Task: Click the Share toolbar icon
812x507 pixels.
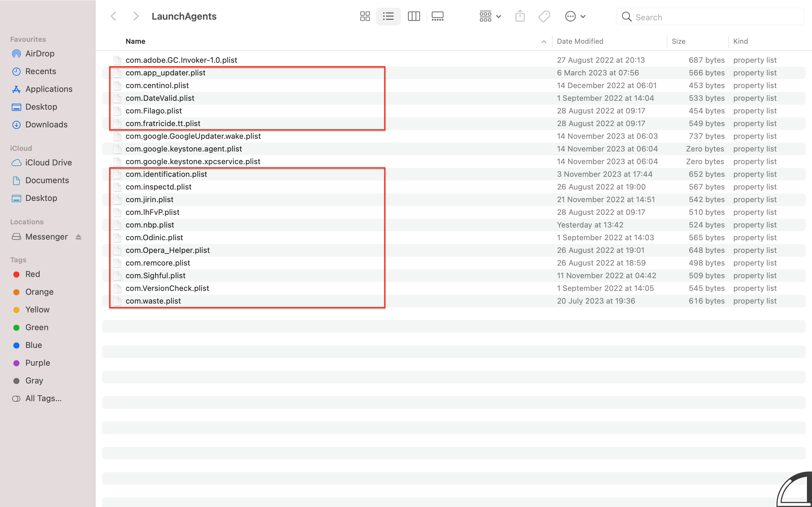Action: pyautogui.click(x=520, y=16)
